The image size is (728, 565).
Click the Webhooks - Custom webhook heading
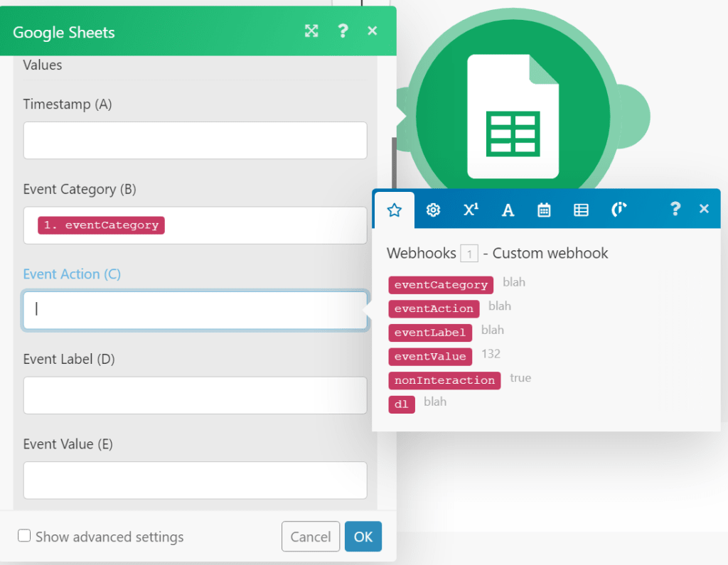click(x=497, y=253)
